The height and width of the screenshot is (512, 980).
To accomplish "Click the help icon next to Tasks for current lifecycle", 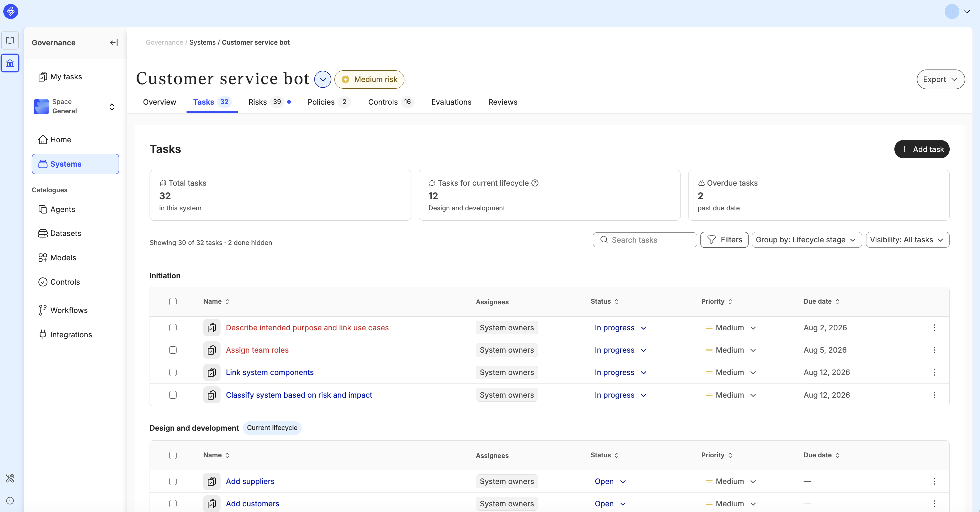I will tap(535, 183).
